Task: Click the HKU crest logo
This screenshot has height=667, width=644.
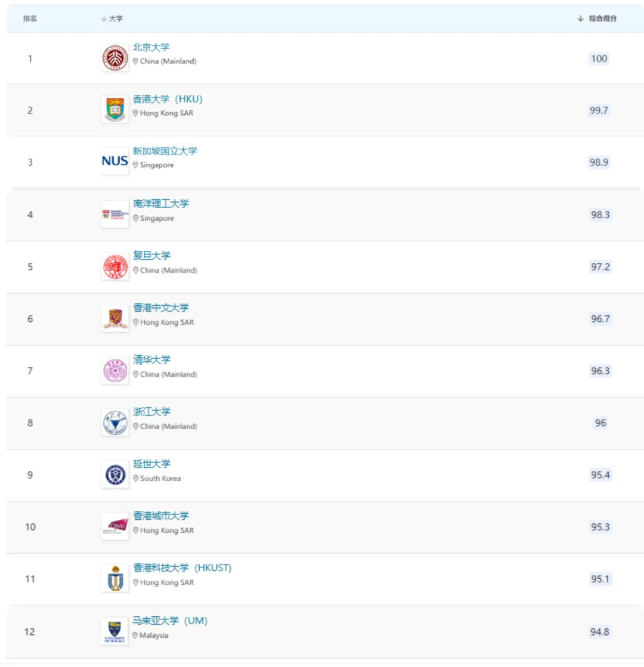Action: pos(114,109)
